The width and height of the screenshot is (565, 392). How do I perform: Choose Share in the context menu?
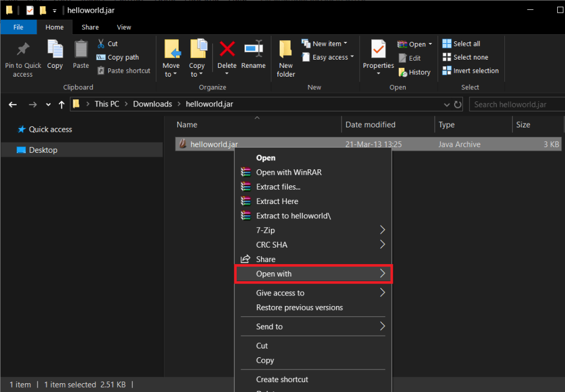point(313,259)
